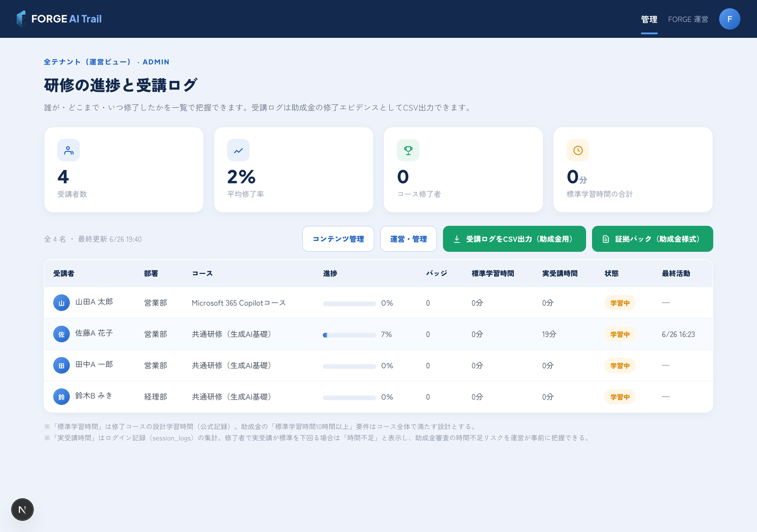Switch to the 管理 tab

coord(649,19)
